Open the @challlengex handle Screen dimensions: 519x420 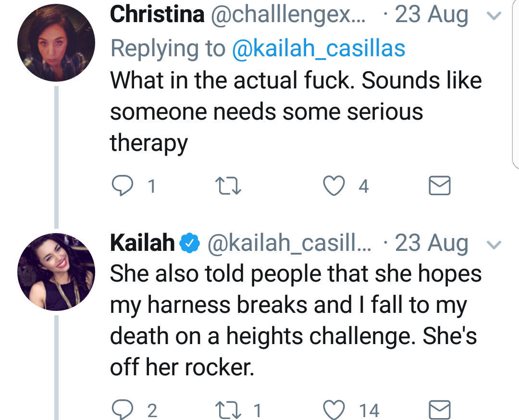pos(288,15)
